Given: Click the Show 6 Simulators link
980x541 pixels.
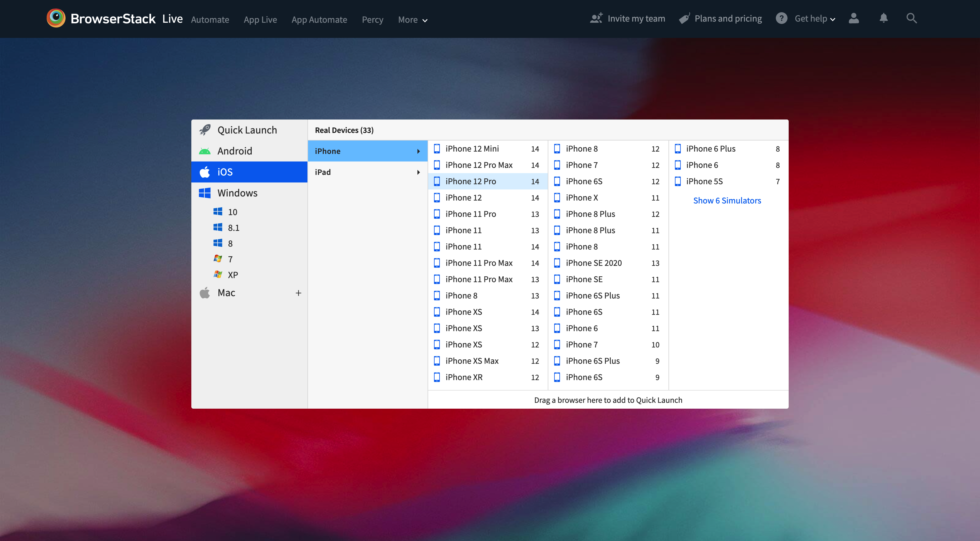Looking at the screenshot, I should [x=727, y=200].
